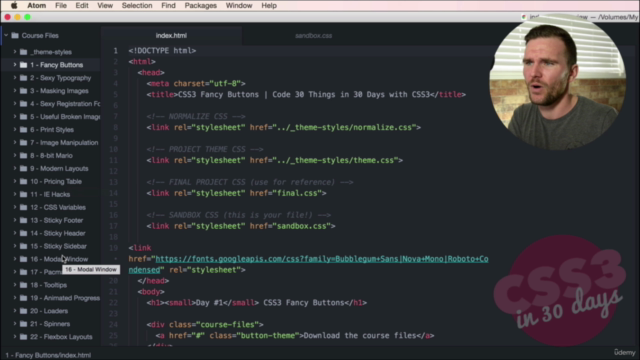Expand the _theme-styles folder chevron
The image size is (640, 360).
[15, 52]
